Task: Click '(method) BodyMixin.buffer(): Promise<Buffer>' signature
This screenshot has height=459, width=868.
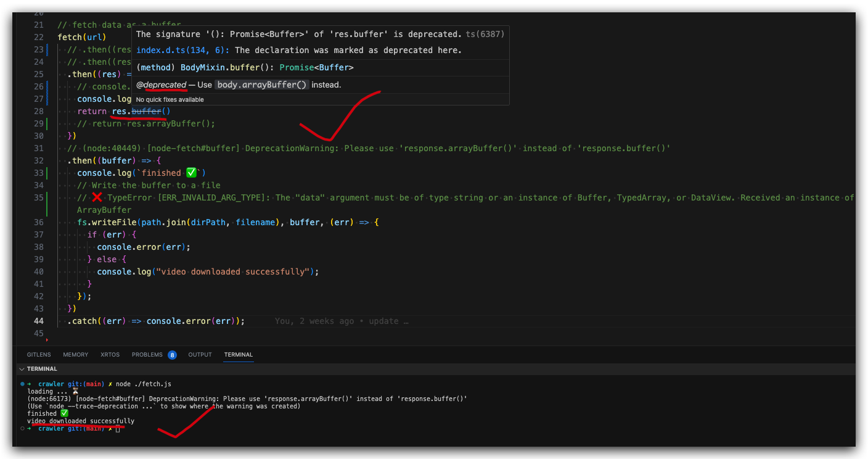Action: point(245,67)
